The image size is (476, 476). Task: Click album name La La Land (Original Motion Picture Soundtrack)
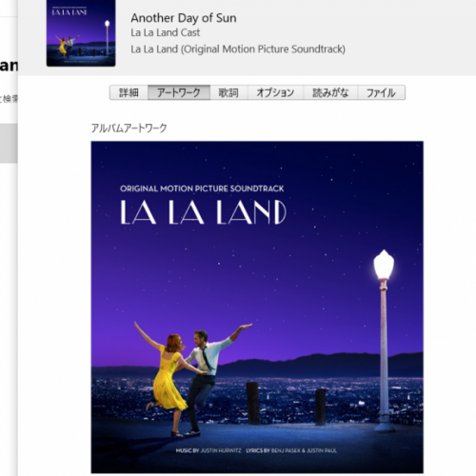(x=238, y=50)
